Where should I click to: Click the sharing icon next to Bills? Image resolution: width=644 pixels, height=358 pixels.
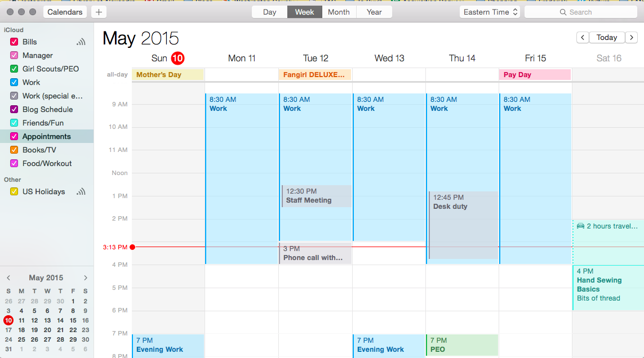coord(81,42)
